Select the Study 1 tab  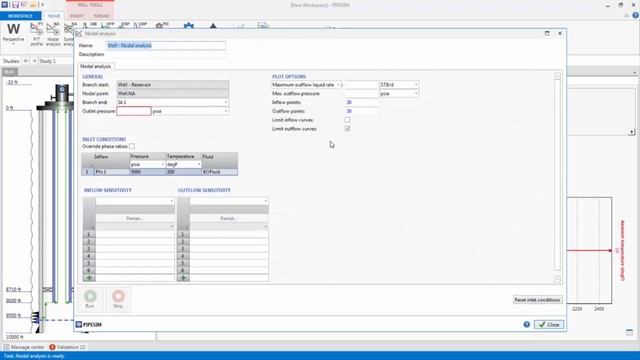pos(48,61)
